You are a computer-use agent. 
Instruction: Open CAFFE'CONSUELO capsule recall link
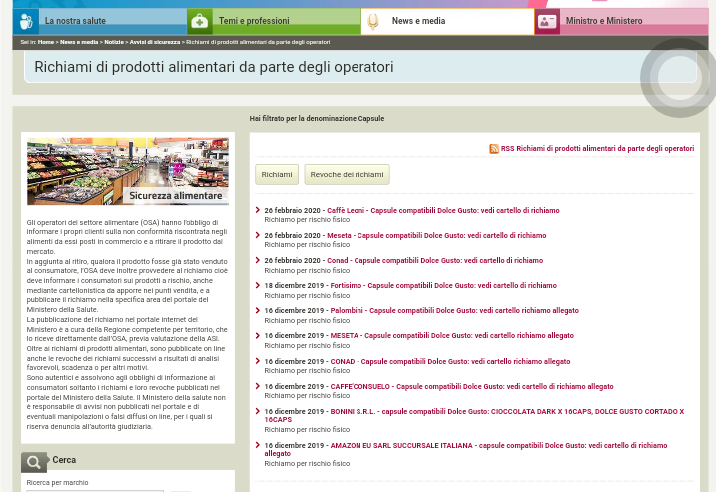[x=472, y=386]
